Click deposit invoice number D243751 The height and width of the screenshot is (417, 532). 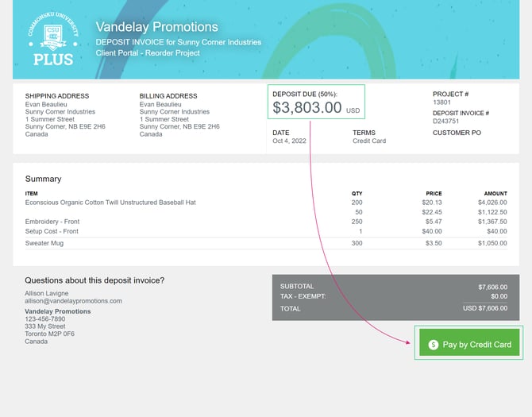pos(446,122)
